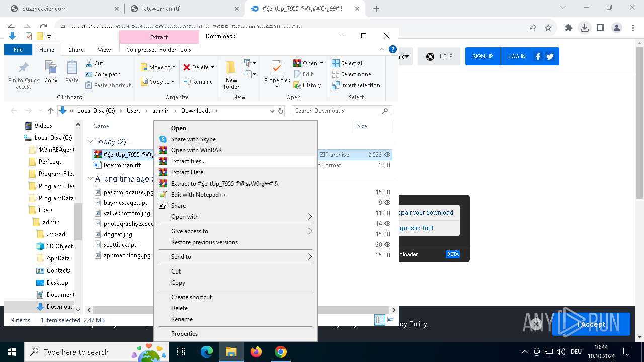Open Properties icon in ribbon
Screen dimensions: 644x362
(x=277, y=68)
